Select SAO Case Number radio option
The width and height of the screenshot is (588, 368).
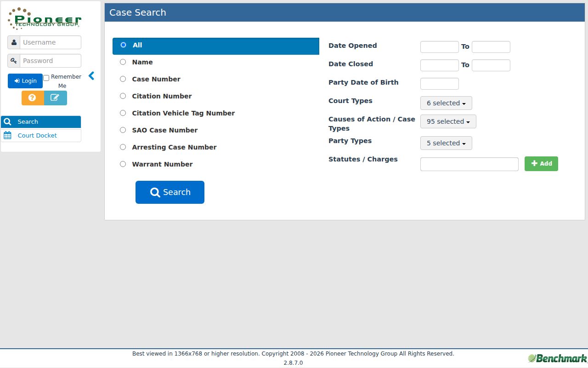tap(123, 130)
